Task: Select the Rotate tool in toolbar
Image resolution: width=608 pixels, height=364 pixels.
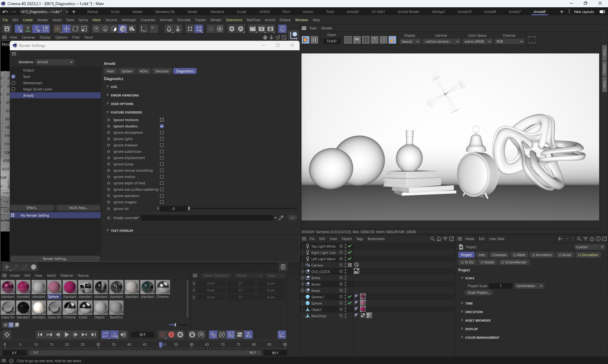Action: pyautogui.click(x=75, y=29)
